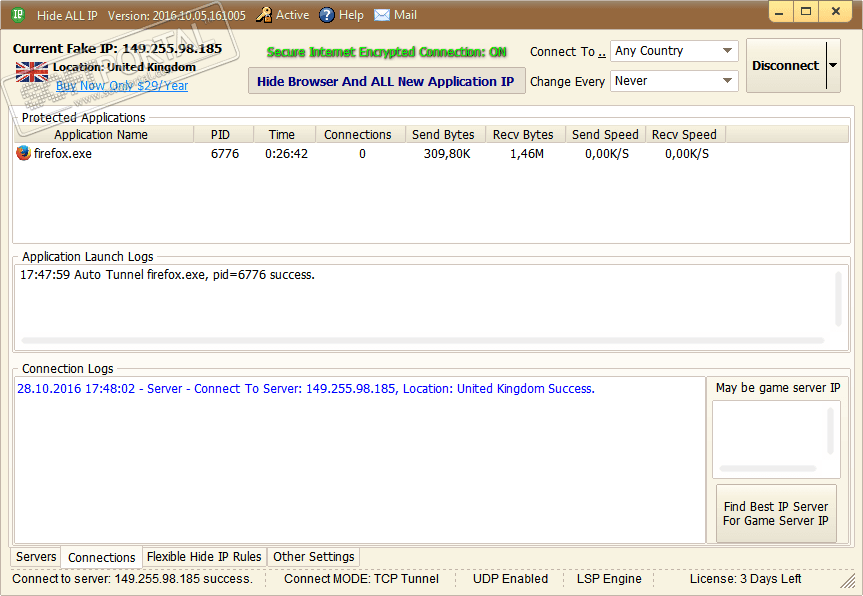The width and height of the screenshot is (863, 596).
Task: Select the firefox.exe row
Action: click(x=431, y=154)
